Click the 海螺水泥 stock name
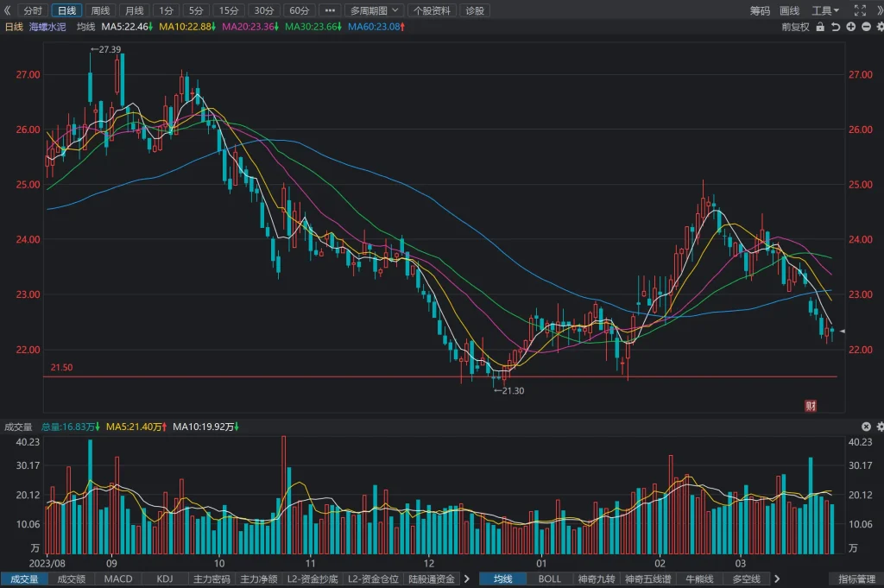 [47, 27]
